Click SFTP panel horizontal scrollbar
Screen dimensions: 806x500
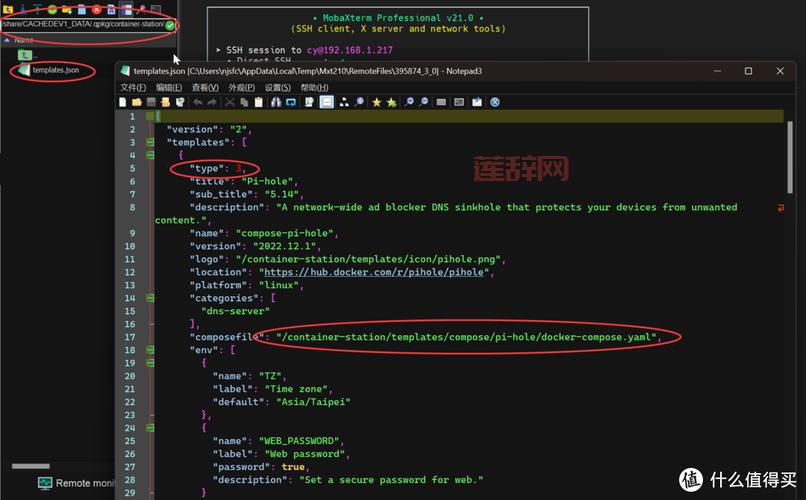pyautogui.click(x=31, y=467)
